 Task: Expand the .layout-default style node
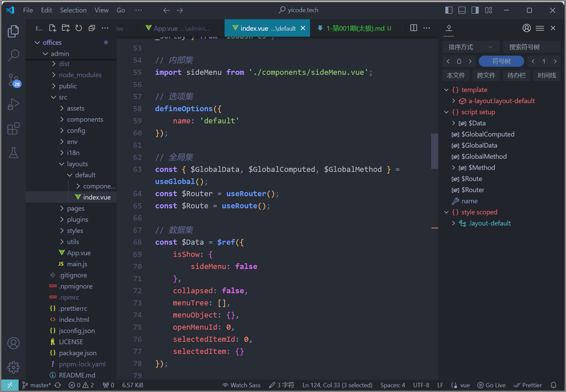[453, 223]
